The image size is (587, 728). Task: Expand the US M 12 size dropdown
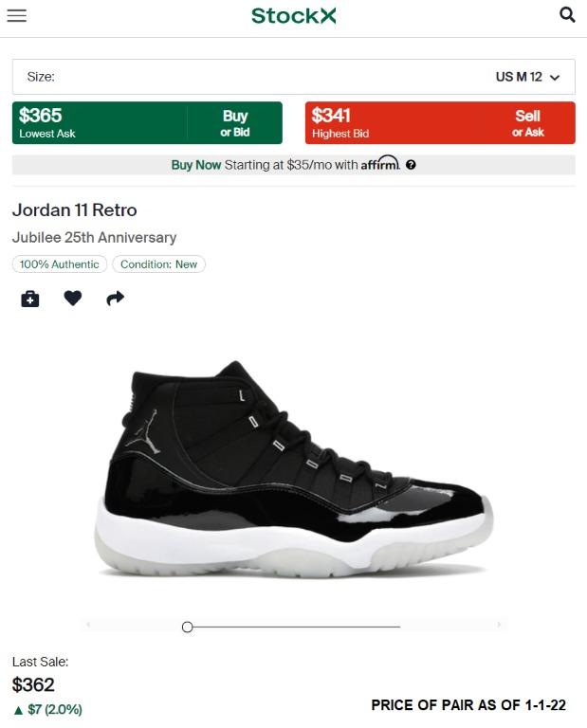pyautogui.click(x=527, y=77)
